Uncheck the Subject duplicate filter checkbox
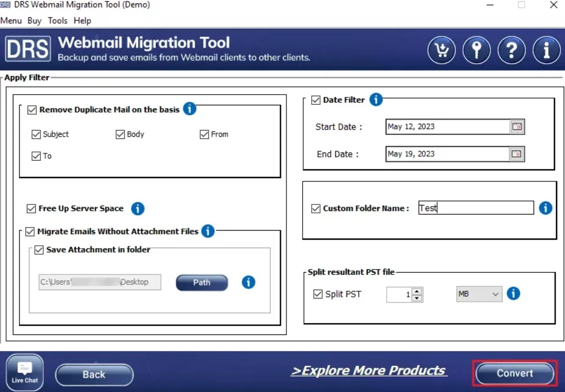This screenshot has height=392, width=565. [36, 134]
